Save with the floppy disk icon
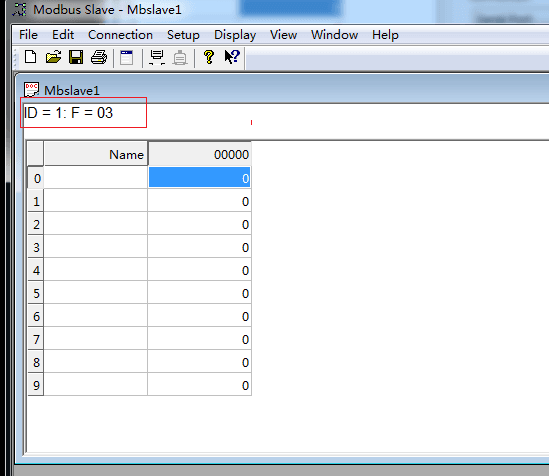This screenshot has width=549, height=476. point(76,57)
